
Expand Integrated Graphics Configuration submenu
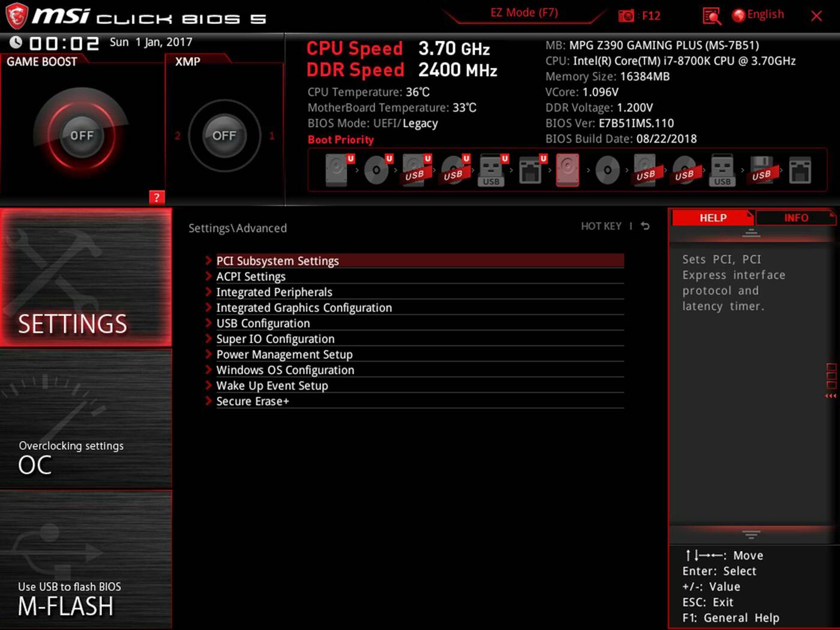304,308
